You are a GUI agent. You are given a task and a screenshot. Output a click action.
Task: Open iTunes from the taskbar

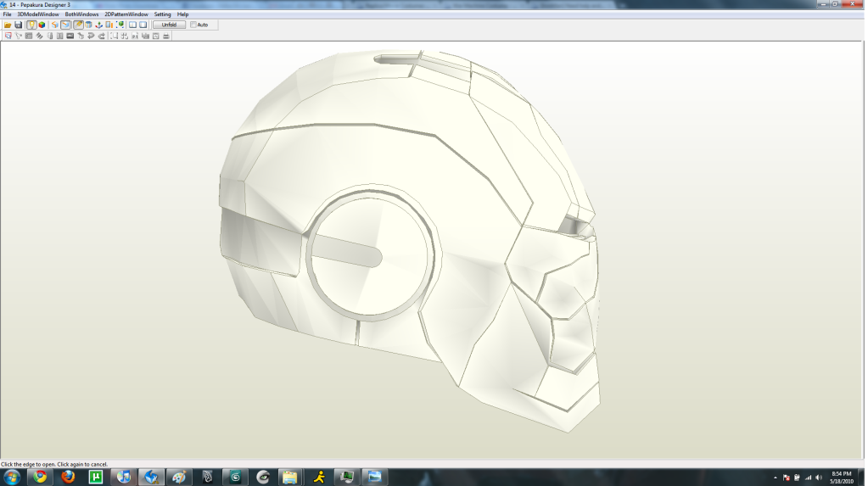[x=123, y=478]
